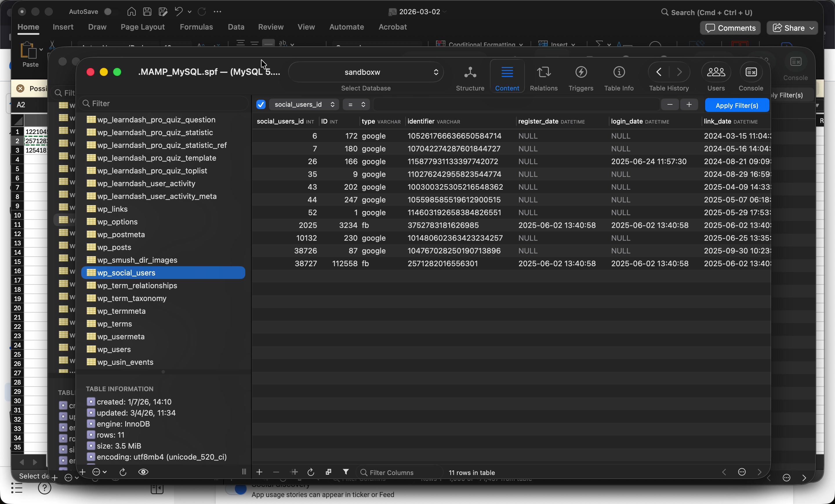Toggle the eye icon in sidebar footer
The image size is (835, 504).
tap(143, 472)
